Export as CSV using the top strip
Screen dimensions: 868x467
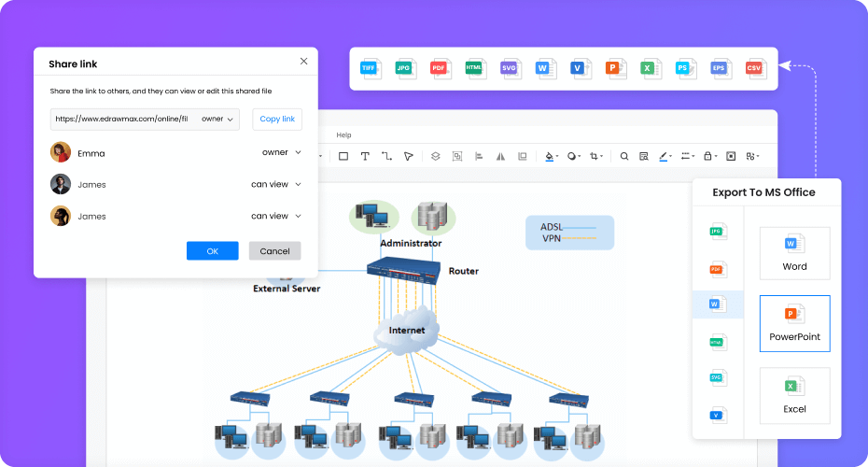click(753, 68)
